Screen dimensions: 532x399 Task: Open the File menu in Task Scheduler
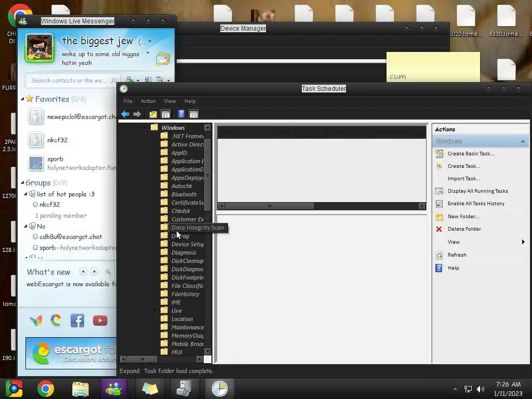pos(128,101)
